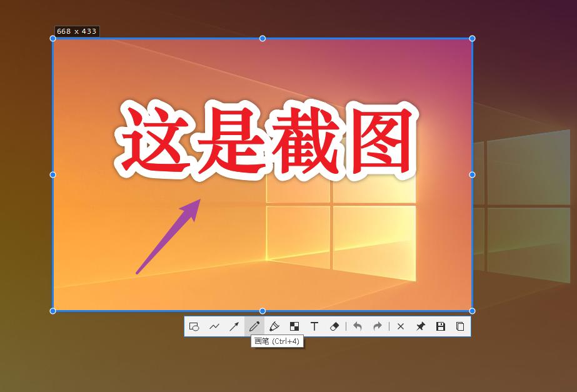Undo the last annotation
This screenshot has width=577, height=392.
click(x=358, y=326)
